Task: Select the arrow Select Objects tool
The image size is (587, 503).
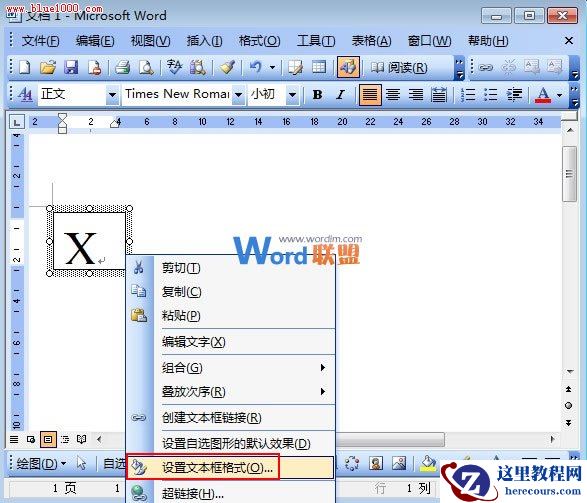Action: click(81, 463)
